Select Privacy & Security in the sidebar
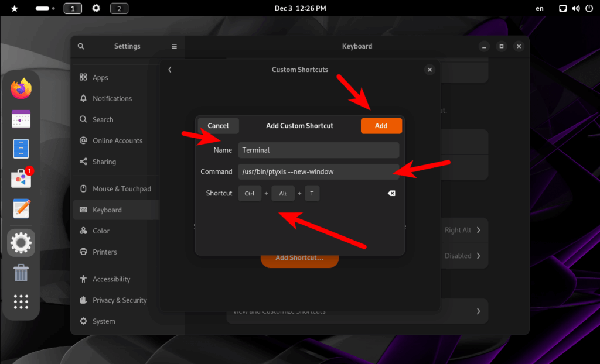Viewport: 600px width, 364px height. point(117,300)
